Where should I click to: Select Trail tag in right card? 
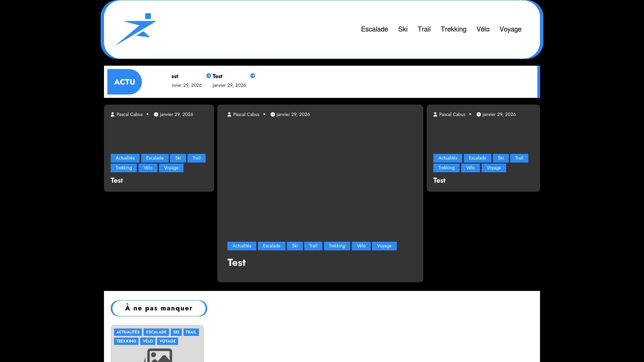click(x=519, y=158)
